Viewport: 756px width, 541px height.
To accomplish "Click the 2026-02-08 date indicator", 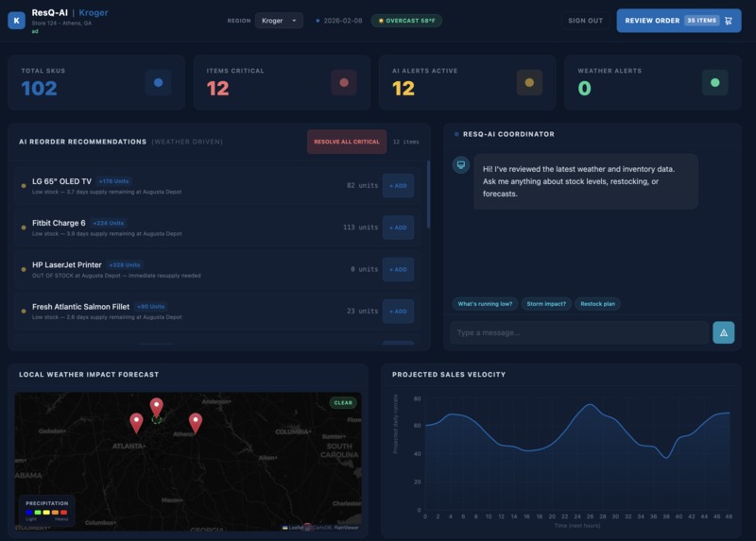I will pyautogui.click(x=339, y=21).
